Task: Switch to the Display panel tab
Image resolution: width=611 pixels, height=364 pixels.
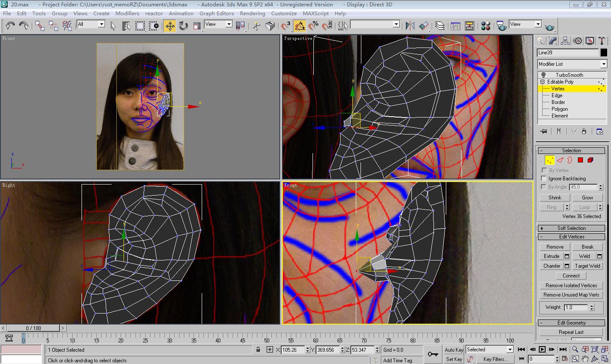Action: coord(590,41)
